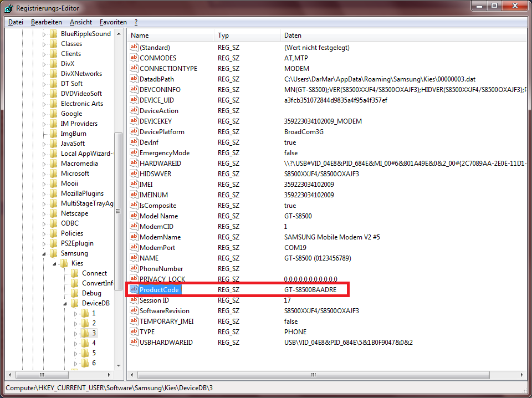Select the ConvertInf key in tree
532x398 pixels.
click(98, 283)
